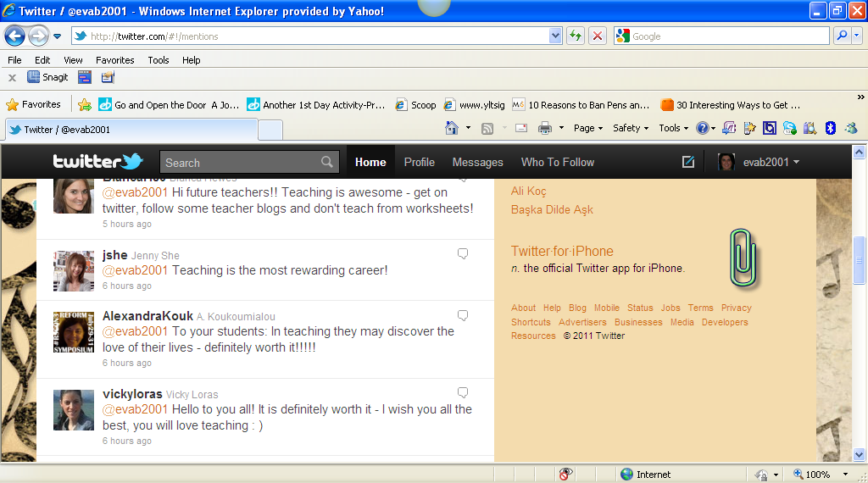Viewport: 868px width, 483px height.
Task: Click jshe's profile picture
Action: point(74,270)
